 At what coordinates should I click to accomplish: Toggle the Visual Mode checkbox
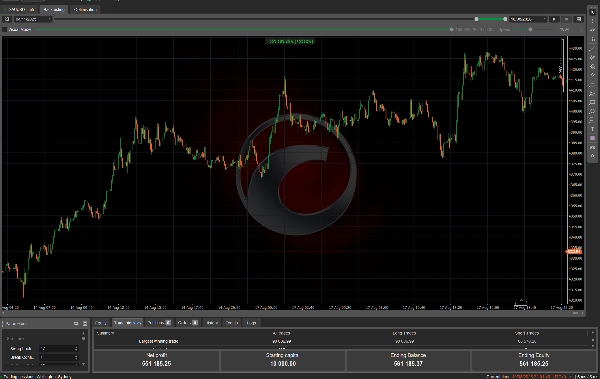click(x=5, y=29)
